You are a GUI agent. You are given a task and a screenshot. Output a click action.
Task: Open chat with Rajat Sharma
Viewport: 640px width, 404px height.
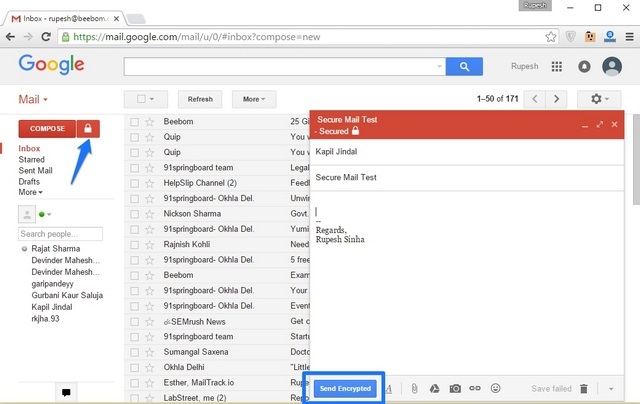click(x=56, y=249)
